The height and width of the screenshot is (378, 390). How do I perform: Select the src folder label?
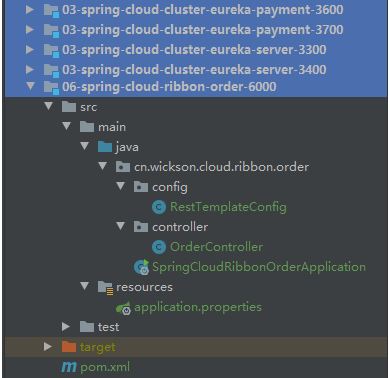[89, 107]
